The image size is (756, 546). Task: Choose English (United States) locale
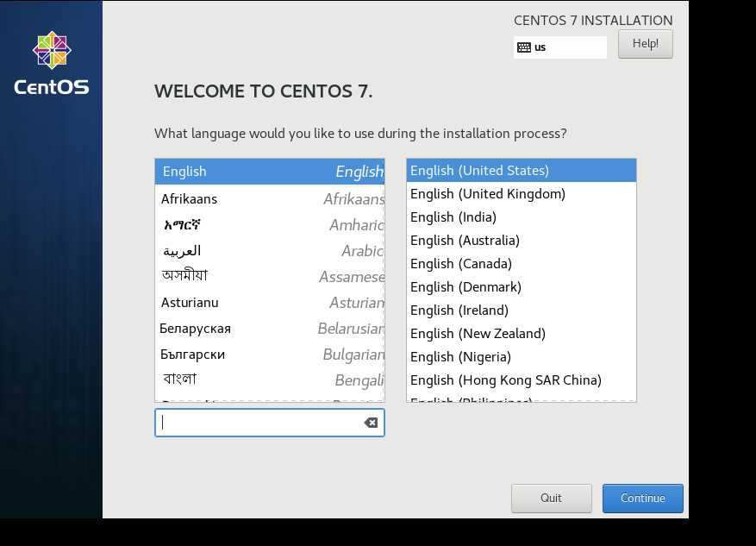[522, 170]
